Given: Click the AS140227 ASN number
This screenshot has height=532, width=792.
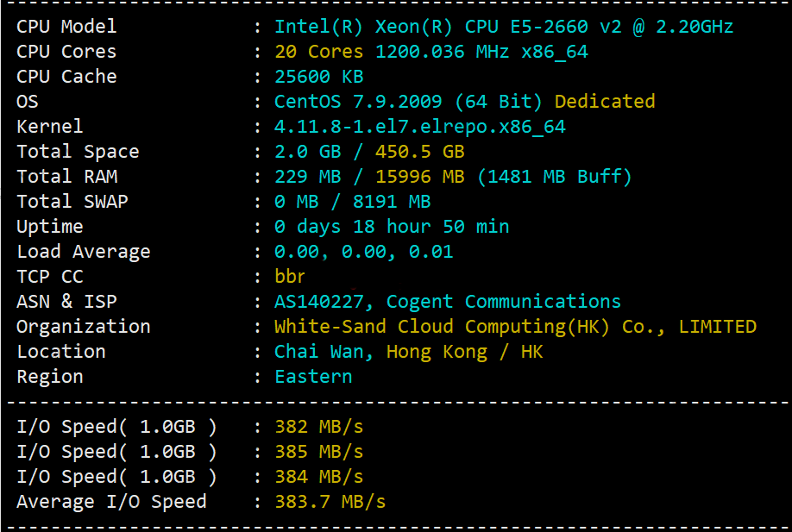Looking at the screenshot, I should [324, 302].
